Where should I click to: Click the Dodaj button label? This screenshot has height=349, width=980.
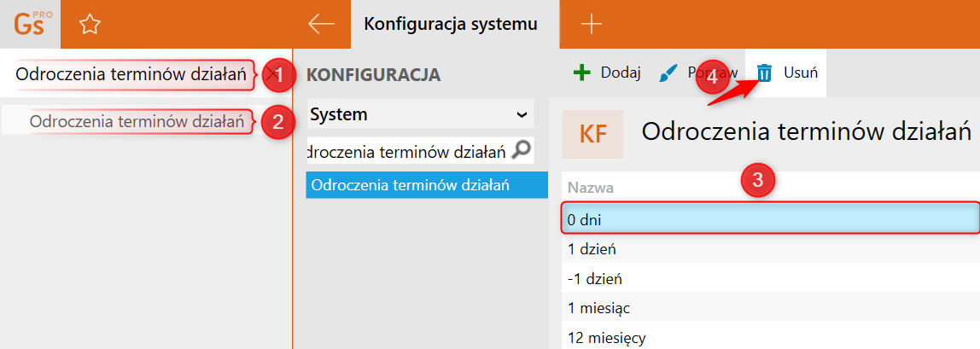click(x=621, y=73)
